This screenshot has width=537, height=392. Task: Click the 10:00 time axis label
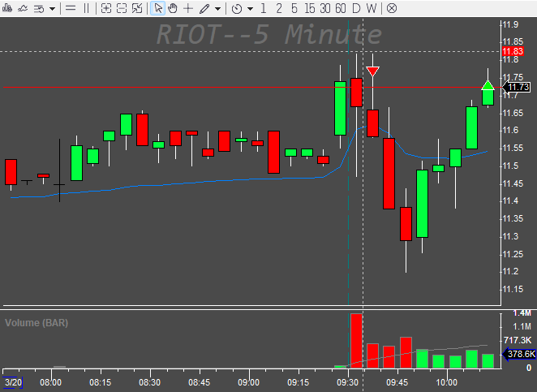point(447,382)
